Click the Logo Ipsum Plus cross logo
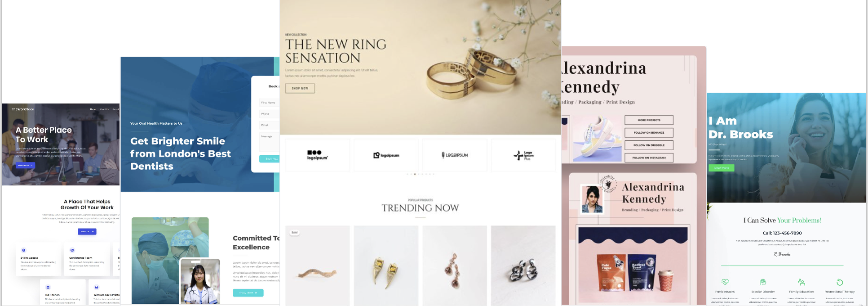This screenshot has height=306, width=868. pos(523,155)
